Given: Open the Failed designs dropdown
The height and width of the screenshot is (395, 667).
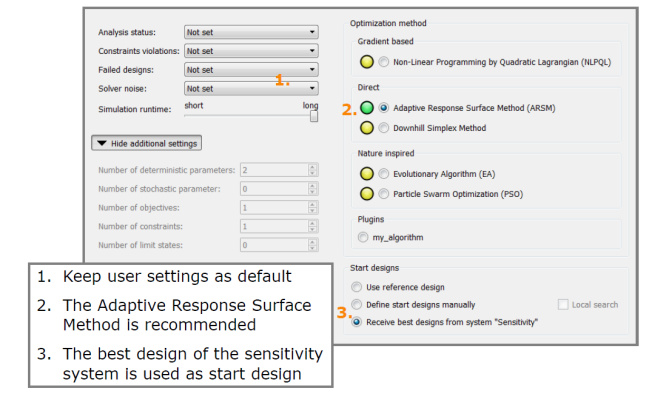Looking at the screenshot, I should [x=251, y=70].
